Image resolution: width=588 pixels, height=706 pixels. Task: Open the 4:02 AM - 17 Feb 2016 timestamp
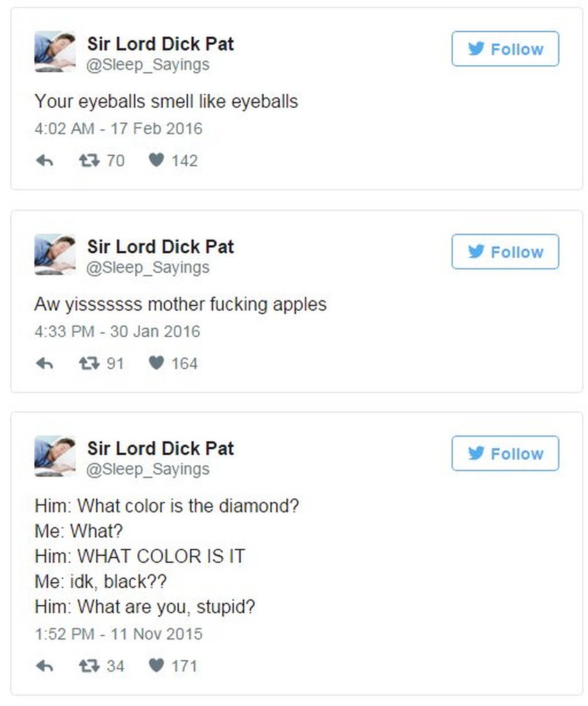pyautogui.click(x=118, y=128)
